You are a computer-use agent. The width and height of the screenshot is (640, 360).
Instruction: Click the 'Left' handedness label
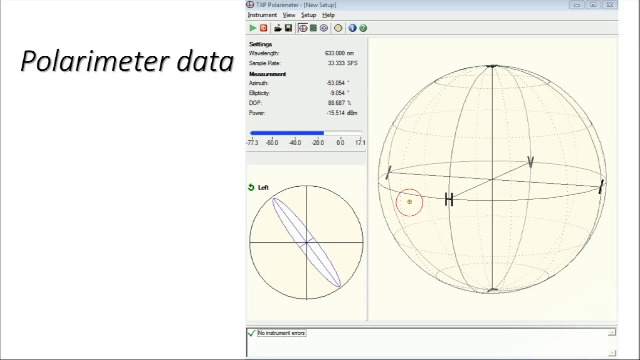(263, 188)
